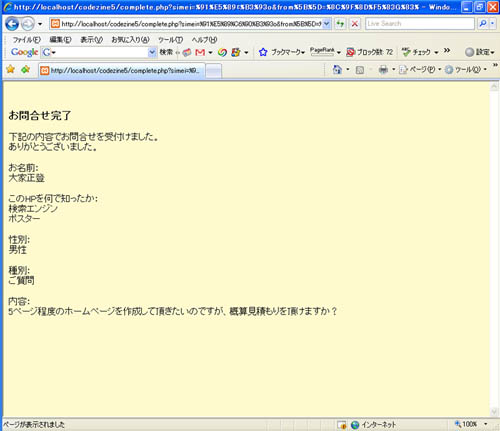Click the Windows flag toolbar icon

pos(236,52)
